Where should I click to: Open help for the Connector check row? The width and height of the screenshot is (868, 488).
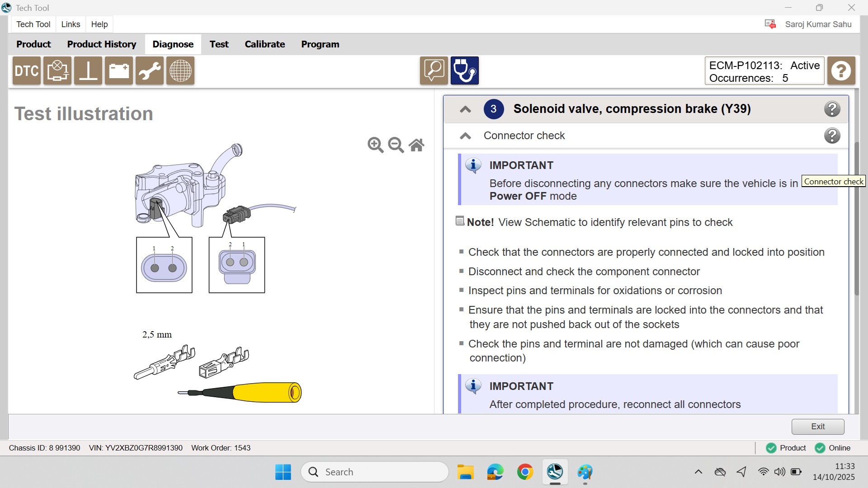(832, 136)
